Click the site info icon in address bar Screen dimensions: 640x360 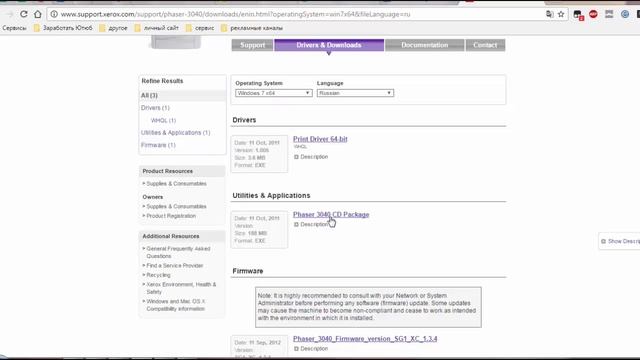tap(54, 14)
